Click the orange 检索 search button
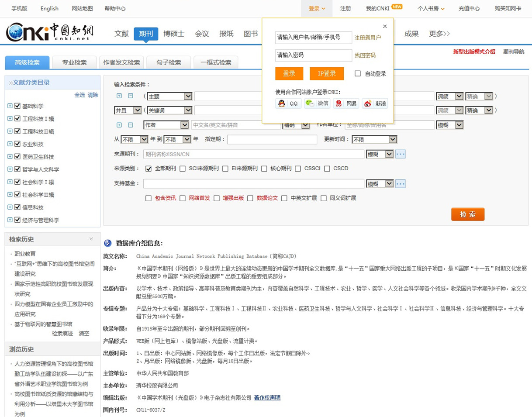 [x=467, y=214]
